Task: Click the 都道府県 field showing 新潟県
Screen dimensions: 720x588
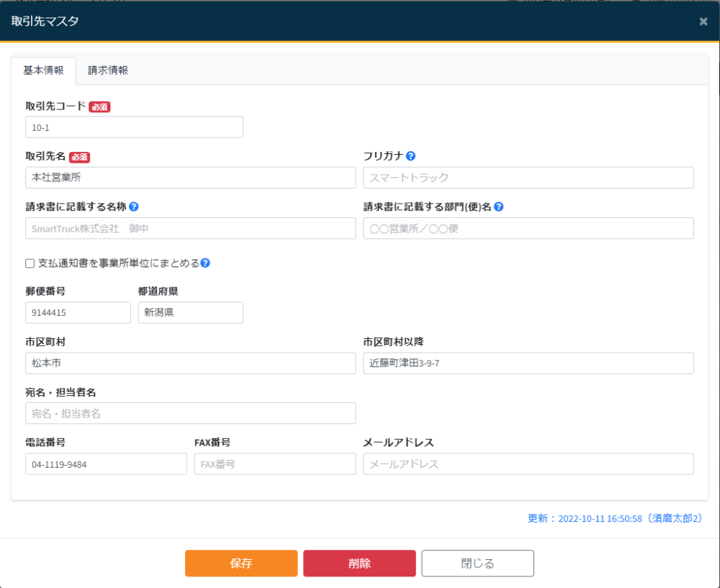Action: [x=190, y=313]
